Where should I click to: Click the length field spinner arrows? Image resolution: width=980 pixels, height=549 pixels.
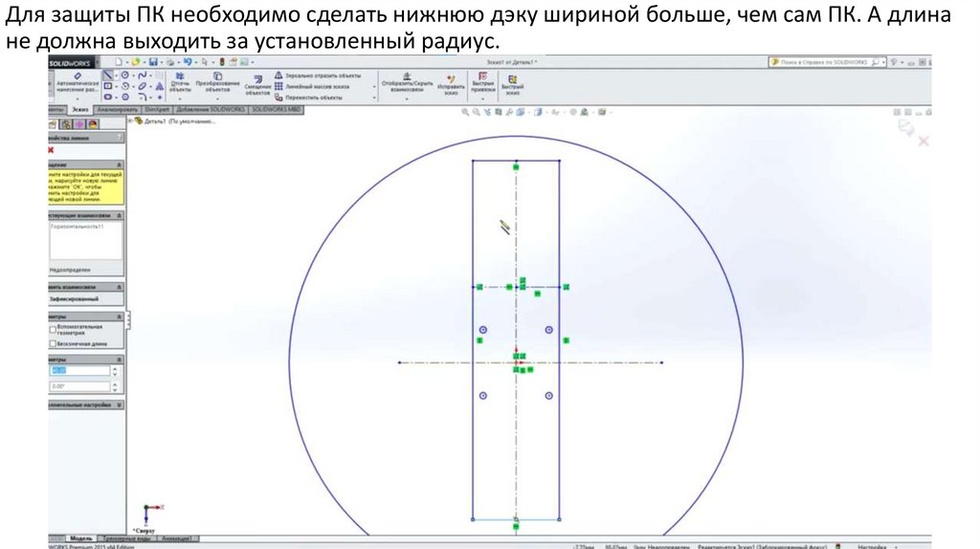pyautogui.click(x=115, y=370)
